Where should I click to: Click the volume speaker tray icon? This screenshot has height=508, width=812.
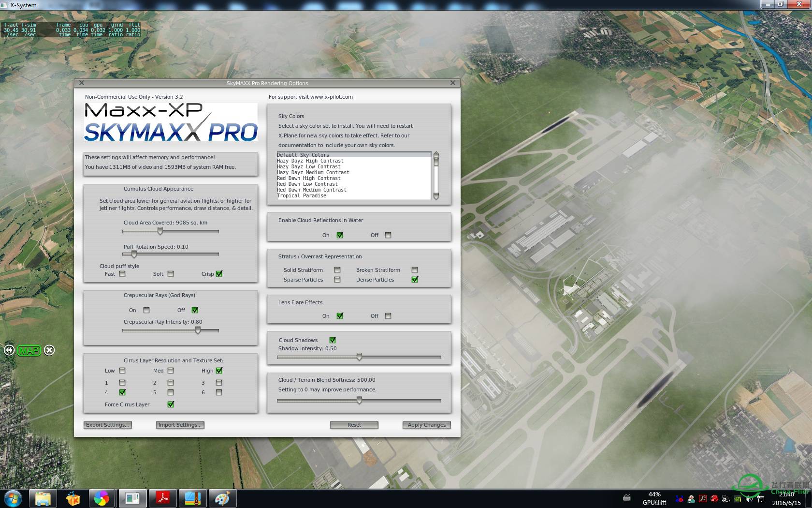(749, 499)
